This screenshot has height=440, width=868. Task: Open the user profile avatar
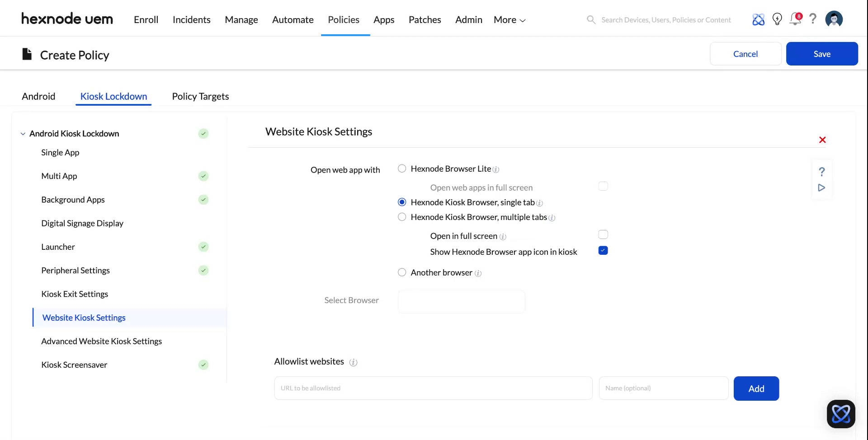(834, 19)
